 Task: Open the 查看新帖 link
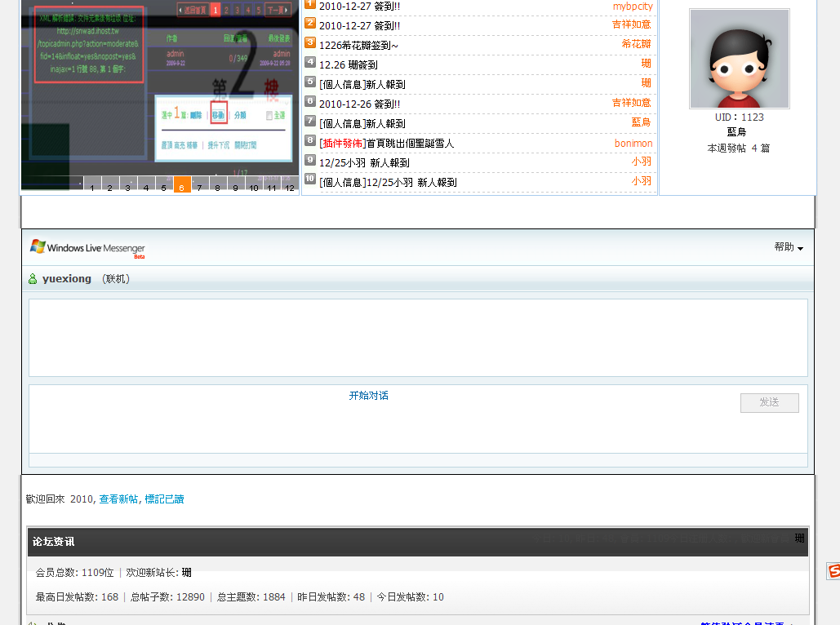[118, 499]
